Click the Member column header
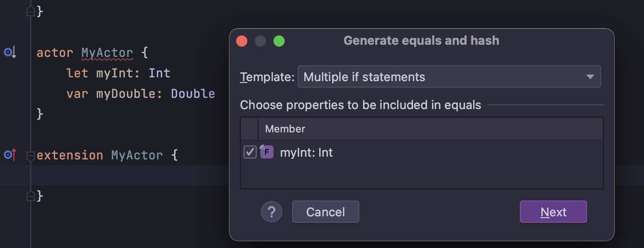 (285, 129)
